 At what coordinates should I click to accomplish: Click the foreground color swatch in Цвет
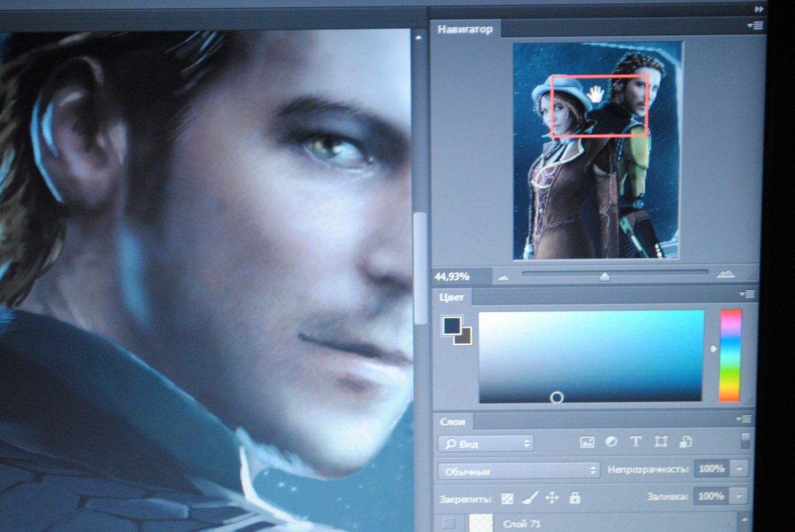(x=451, y=325)
